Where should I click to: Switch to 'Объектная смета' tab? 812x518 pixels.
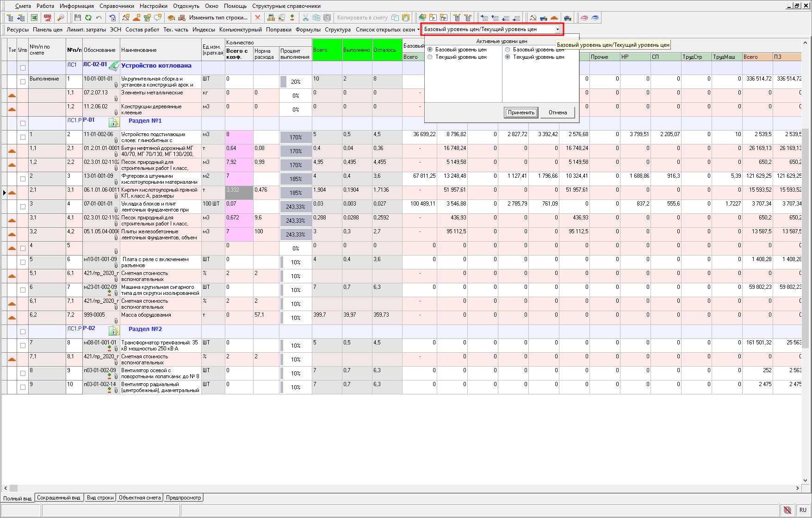[x=140, y=498]
